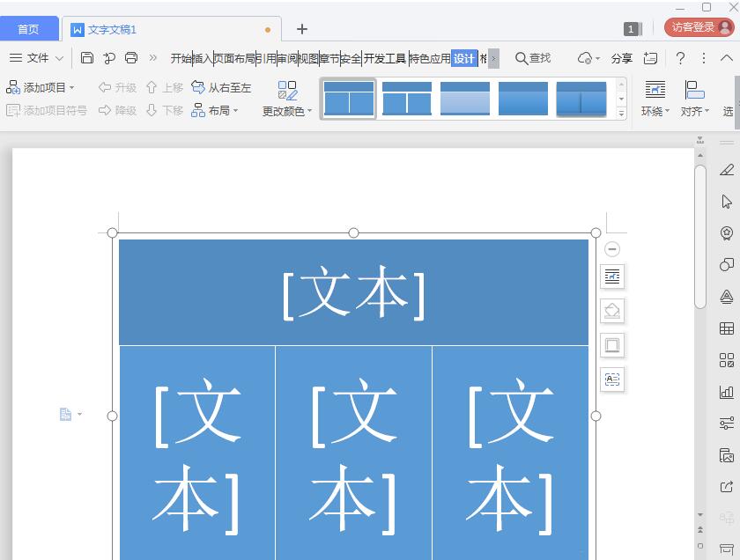Collapse the floating panel with minus toggle
740x560 pixels.
(612, 250)
